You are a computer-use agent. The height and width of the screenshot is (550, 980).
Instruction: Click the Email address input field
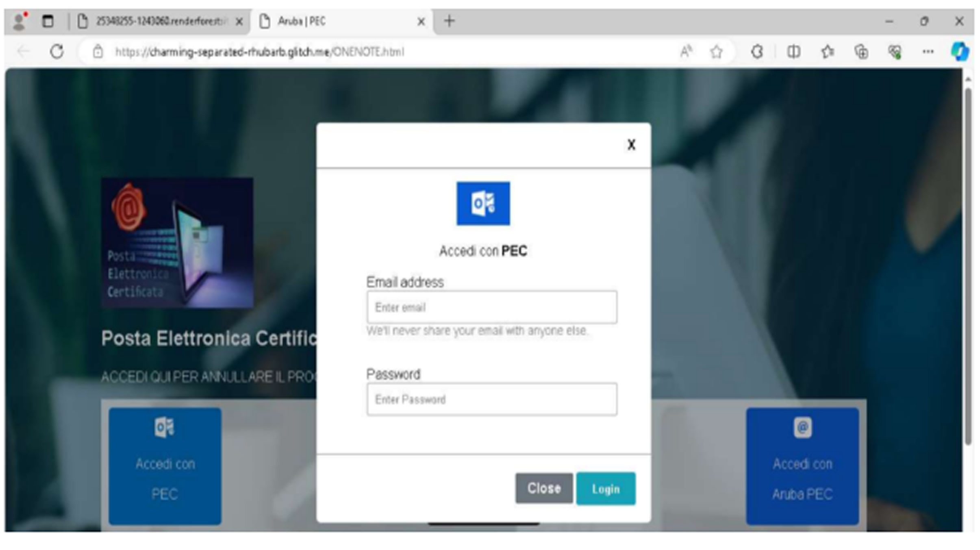tap(491, 307)
